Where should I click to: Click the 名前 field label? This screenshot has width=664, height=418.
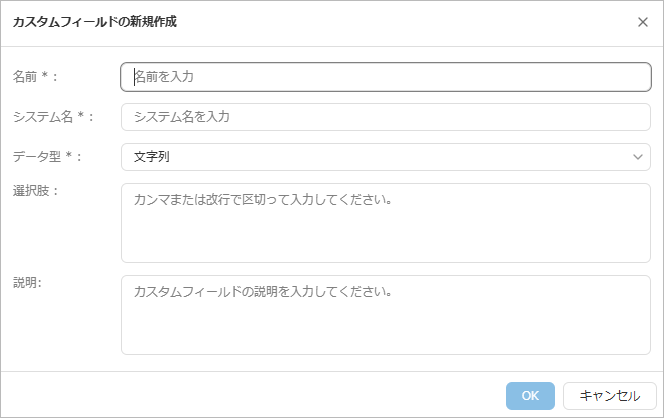pos(26,76)
